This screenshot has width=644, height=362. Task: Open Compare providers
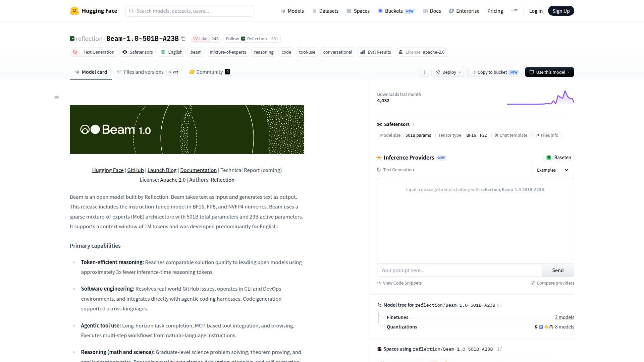point(552,283)
